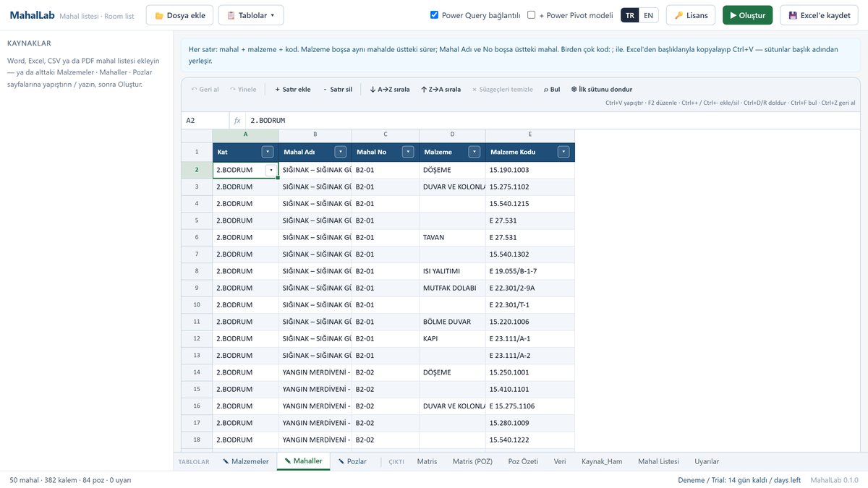This screenshot has height=488, width=868.
Task: Sort ascending with A→Z sırala
Action: coord(389,90)
